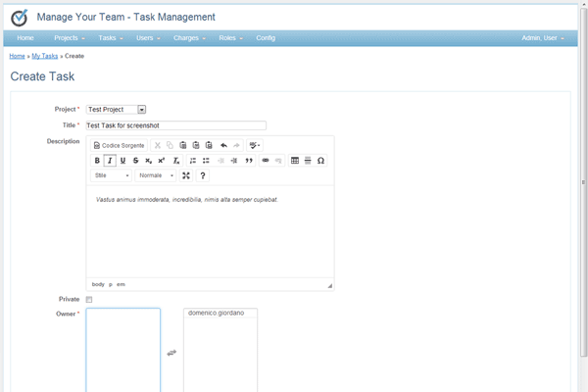
Task: Insert a hyperlink with the link icon
Action: (x=266, y=161)
